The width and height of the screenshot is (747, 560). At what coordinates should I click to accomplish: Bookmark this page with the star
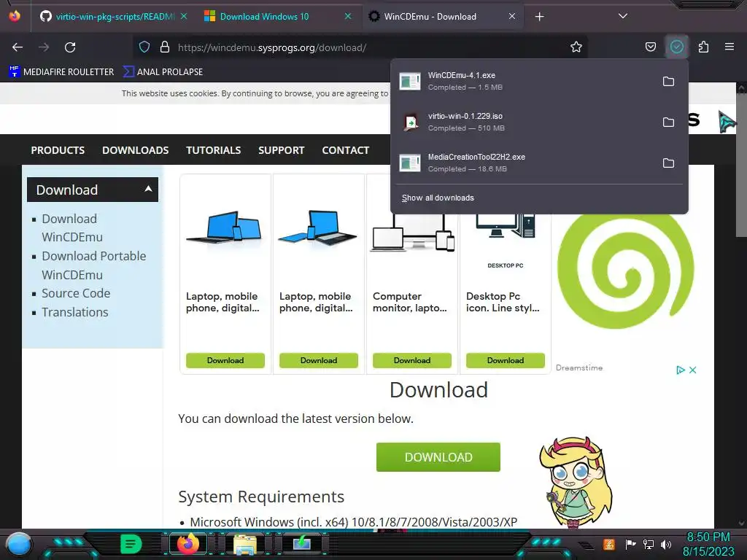pos(576,47)
